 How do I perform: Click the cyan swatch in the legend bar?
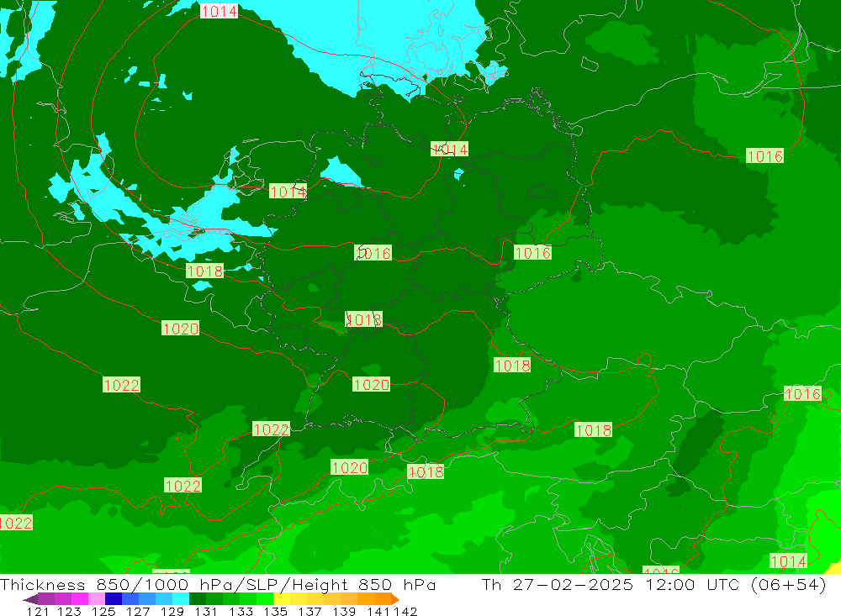point(181,599)
